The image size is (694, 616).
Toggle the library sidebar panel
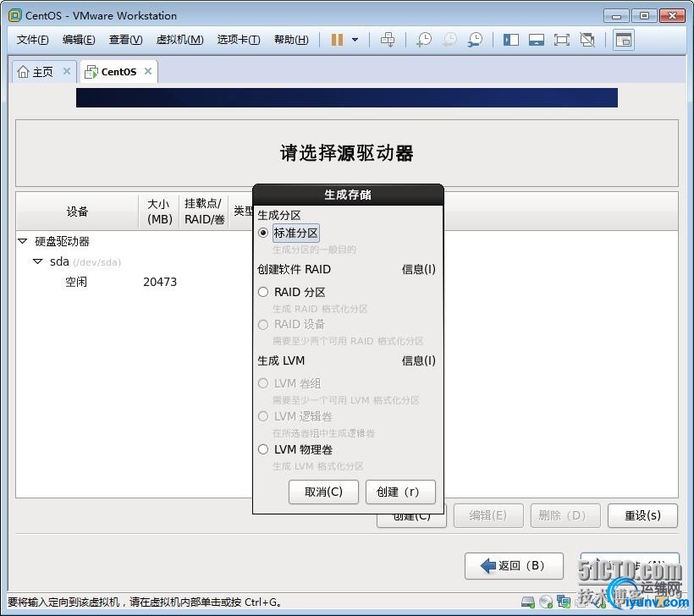(x=510, y=40)
